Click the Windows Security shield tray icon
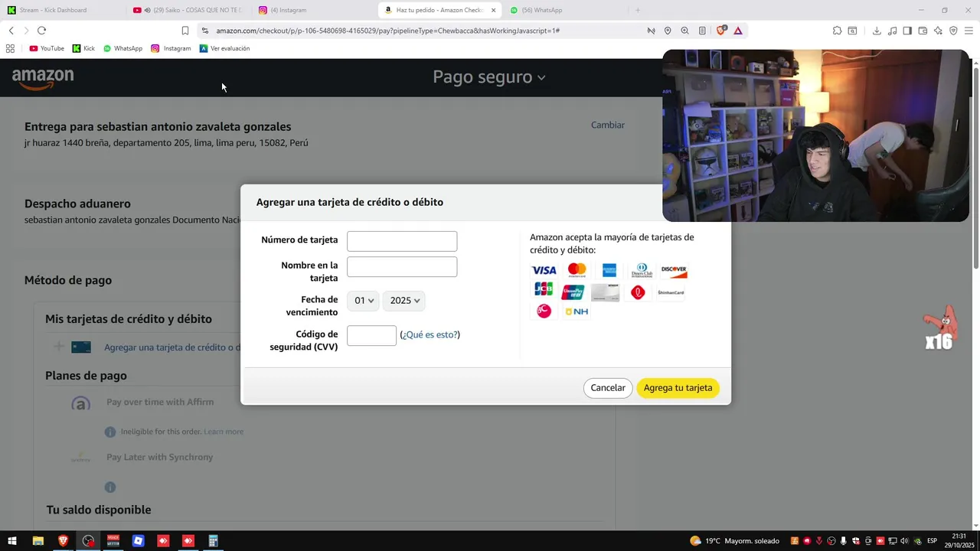Viewport: 980px width, 551px height. tap(855, 541)
